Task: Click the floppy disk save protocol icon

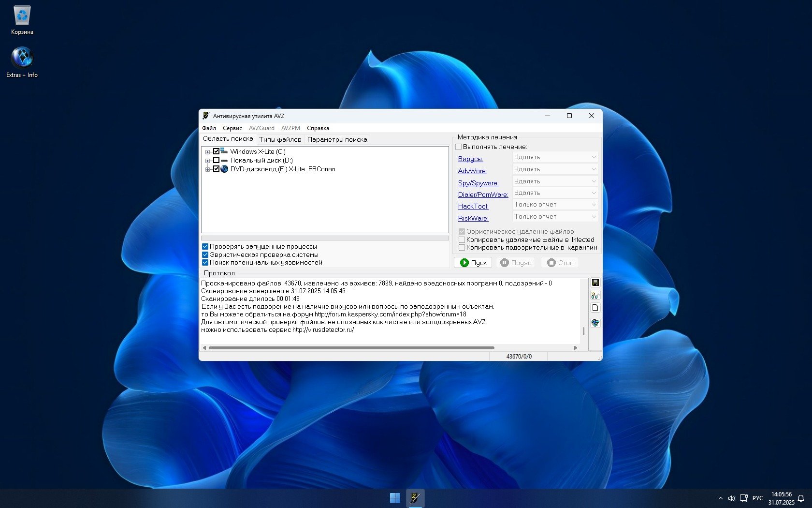Action: click(595, 283)
